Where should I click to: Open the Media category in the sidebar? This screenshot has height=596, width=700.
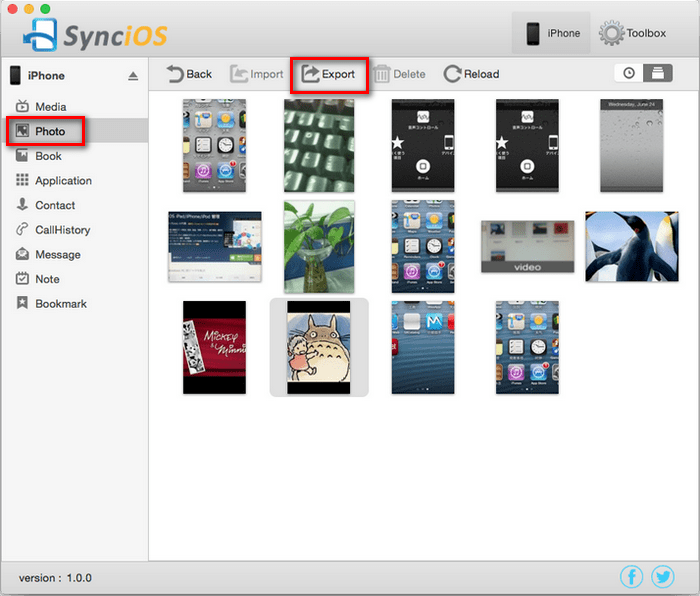tap(50, 107)
